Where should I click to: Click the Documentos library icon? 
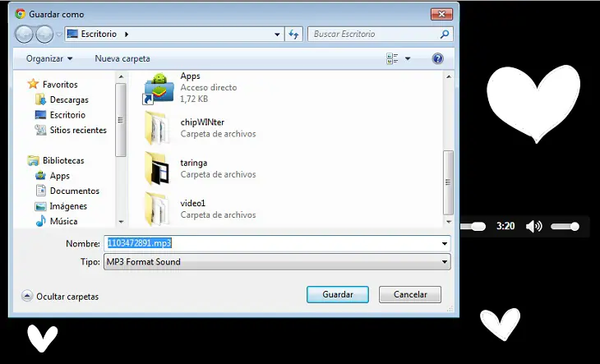[40, 191]
